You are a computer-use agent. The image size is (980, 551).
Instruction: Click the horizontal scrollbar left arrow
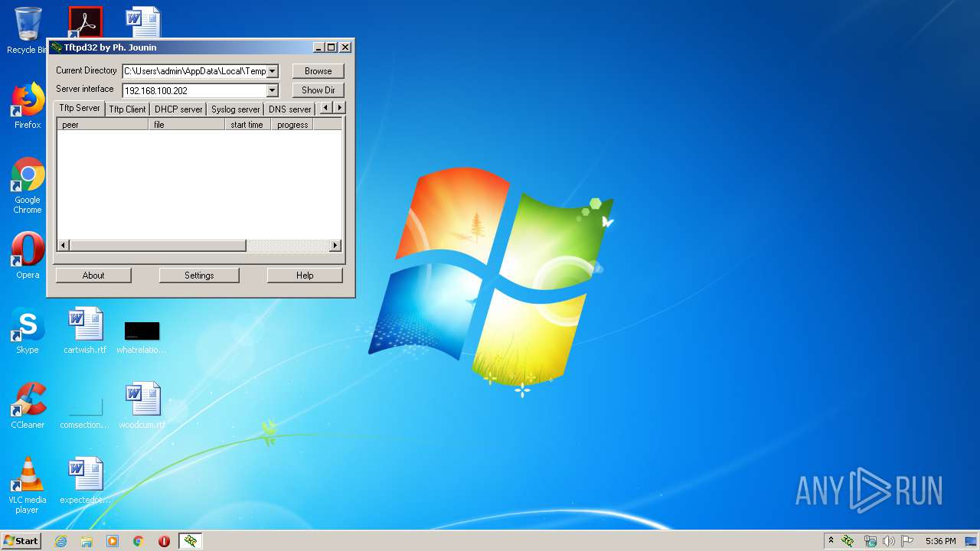click(64, 246)
